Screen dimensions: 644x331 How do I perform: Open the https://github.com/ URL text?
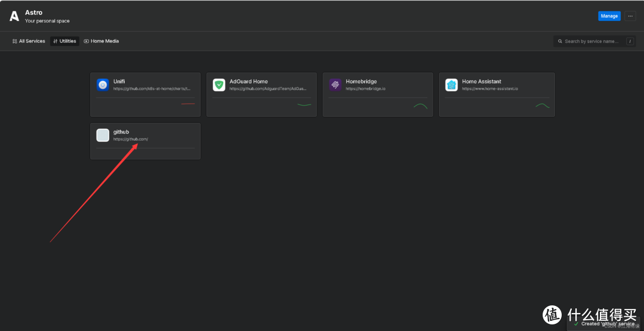[131, 139]
